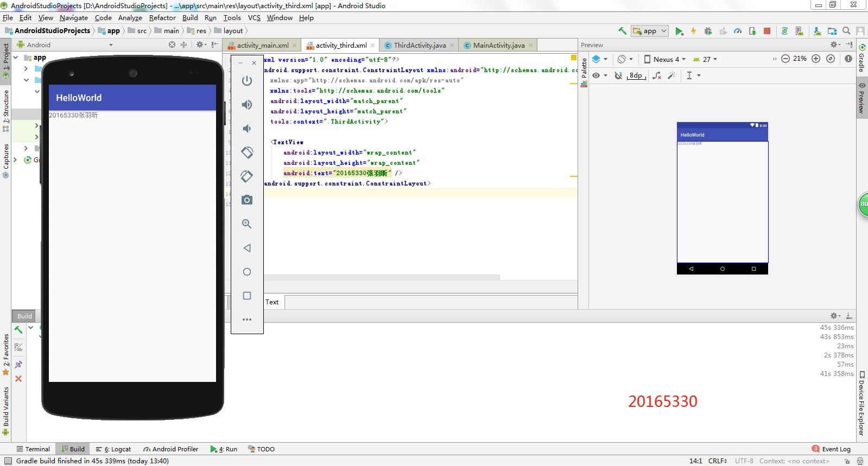Viewport: 868px width, 466px height.
Task: Click default margin 8dp setting
Action: click(x=636, y=75)
